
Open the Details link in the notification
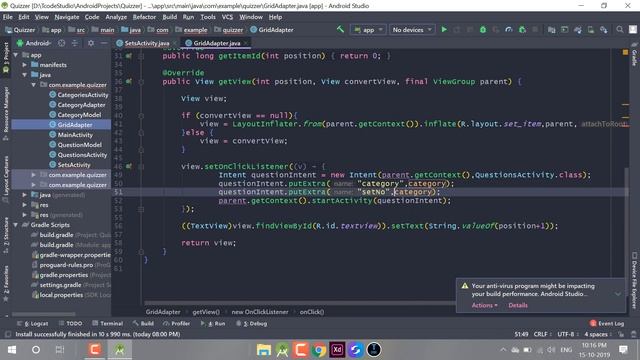pos(518,305)
